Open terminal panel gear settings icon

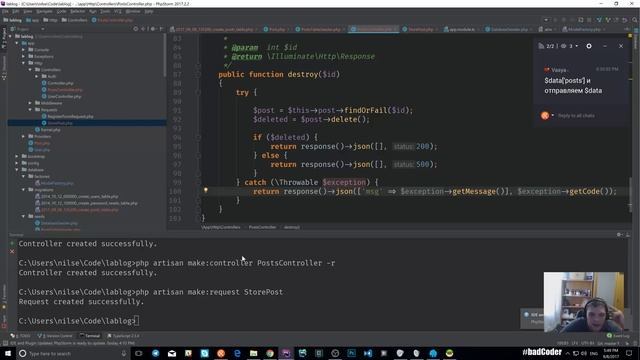[x=620, y=235]
